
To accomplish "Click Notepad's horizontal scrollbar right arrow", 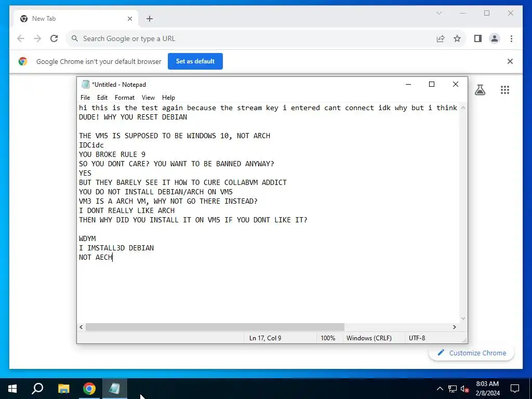I will click(455, 327).
